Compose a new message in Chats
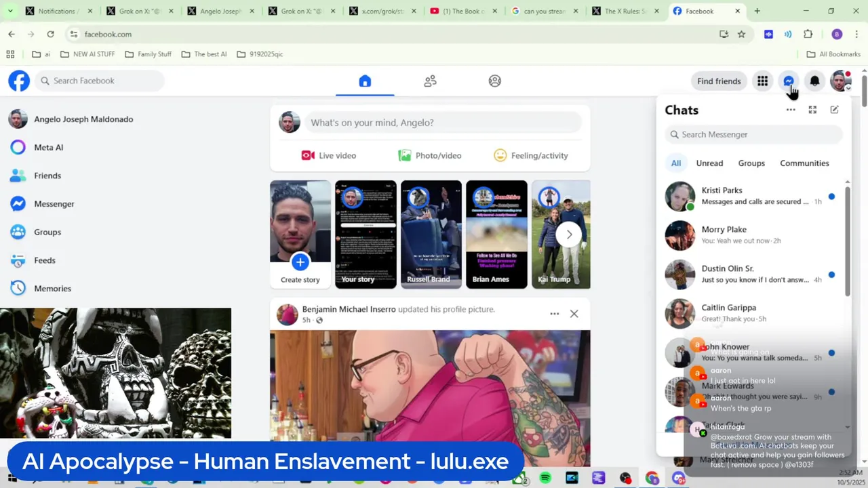 point(834,110)
